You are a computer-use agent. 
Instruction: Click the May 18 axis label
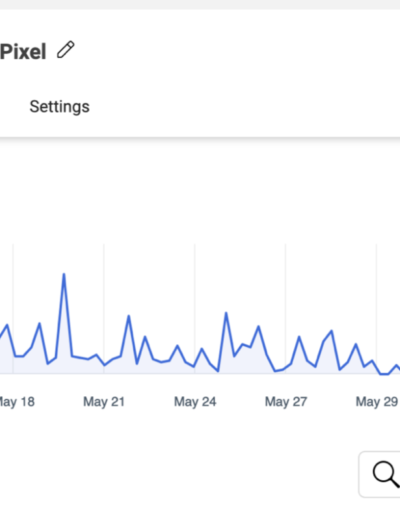pyautogui.click(x=17, y=402)
